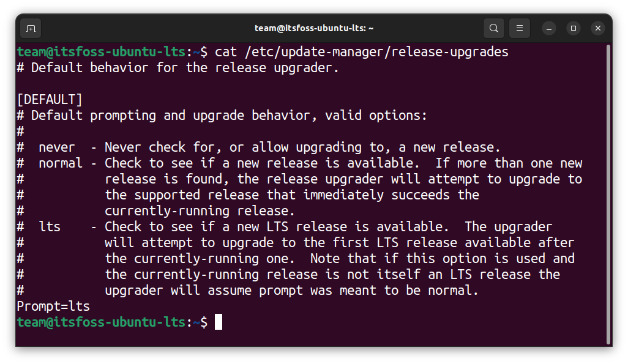628x364 pixels.
Task: Open a new terminal tab
Action: pos(31,28)
